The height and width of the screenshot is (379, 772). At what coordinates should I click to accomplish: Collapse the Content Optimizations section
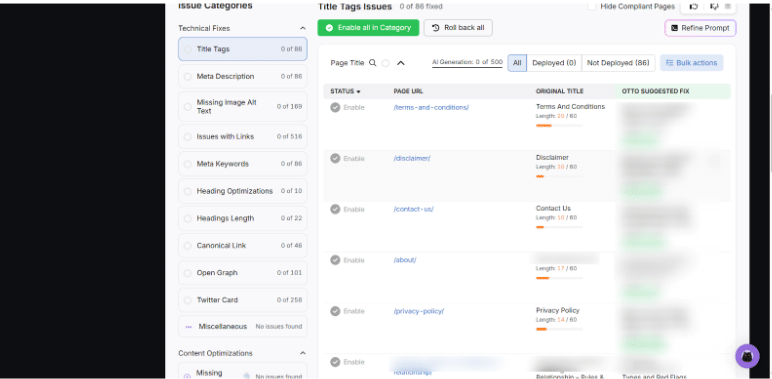tap(303, 353)
